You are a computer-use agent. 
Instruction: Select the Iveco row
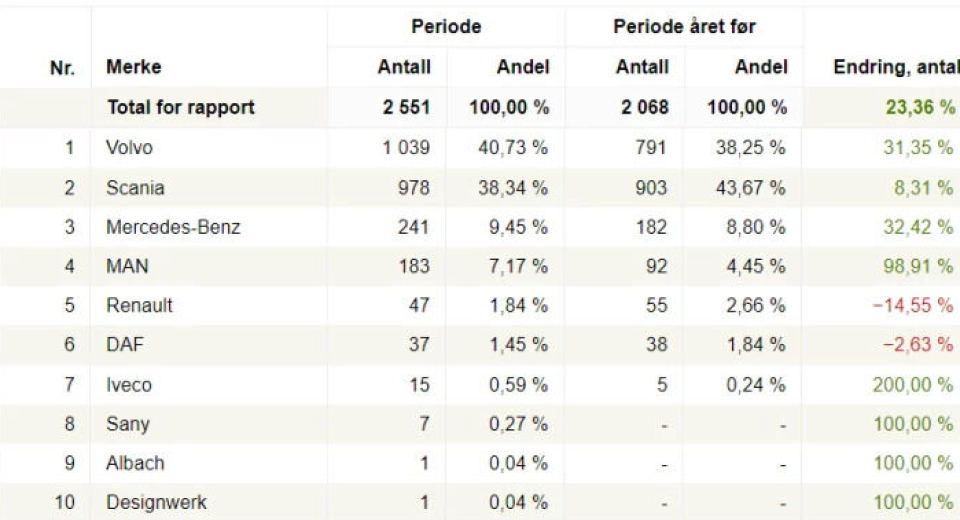[129, 384]
